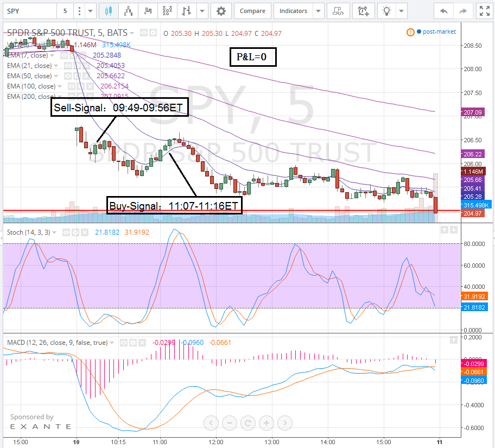This screenshot has width=495, height=448.
Task: Add an alert with the alarm clock icon
Action: click(363, 11)
